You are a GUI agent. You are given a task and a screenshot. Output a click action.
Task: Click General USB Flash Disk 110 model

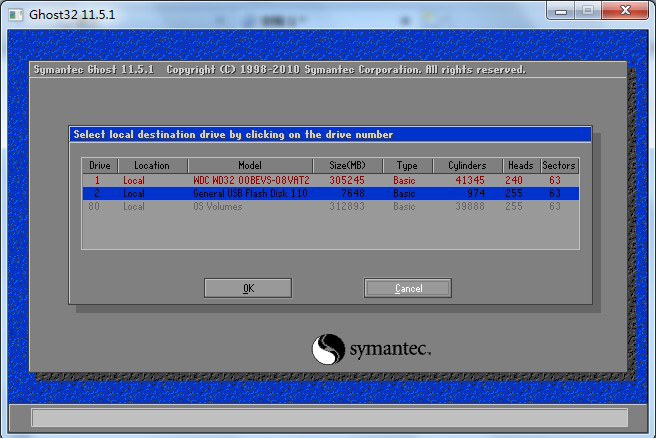click(x=250, y=193)
